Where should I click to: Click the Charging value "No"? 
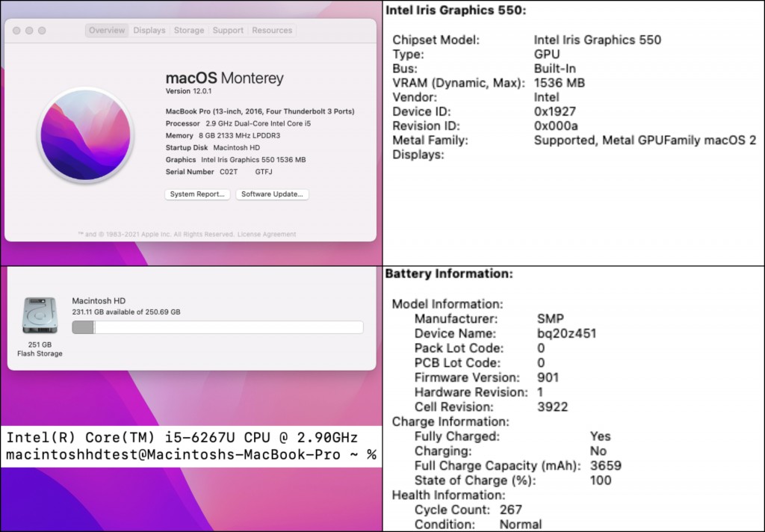coord(598,451)
